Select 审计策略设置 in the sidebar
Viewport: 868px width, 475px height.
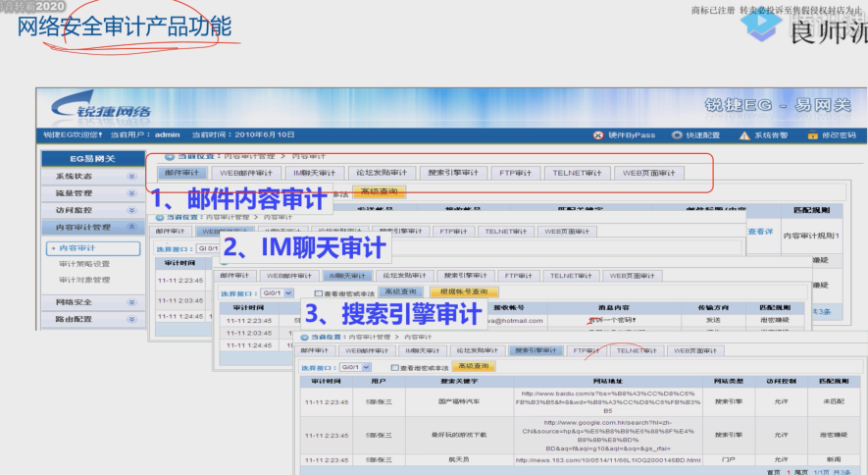[84, 264]
